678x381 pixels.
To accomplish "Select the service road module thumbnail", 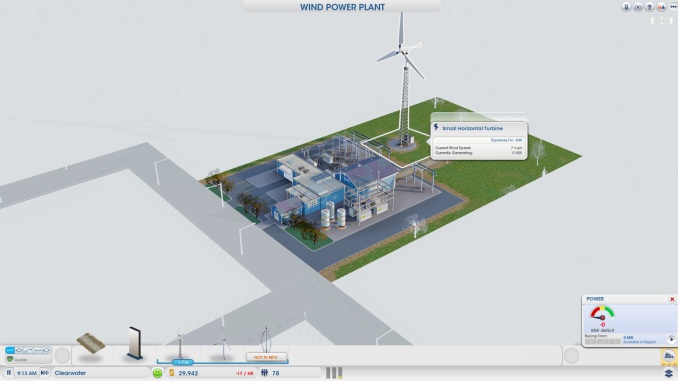I will [91, 344].
